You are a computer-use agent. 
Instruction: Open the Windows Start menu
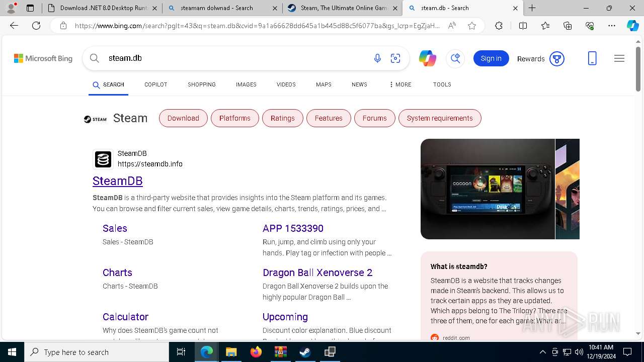click(12, 352)
